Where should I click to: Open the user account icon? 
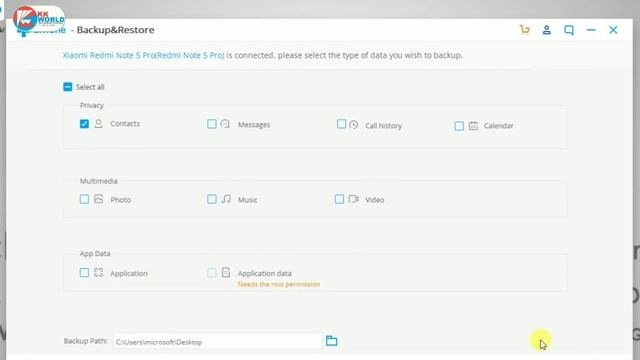[x=547, y=30]
